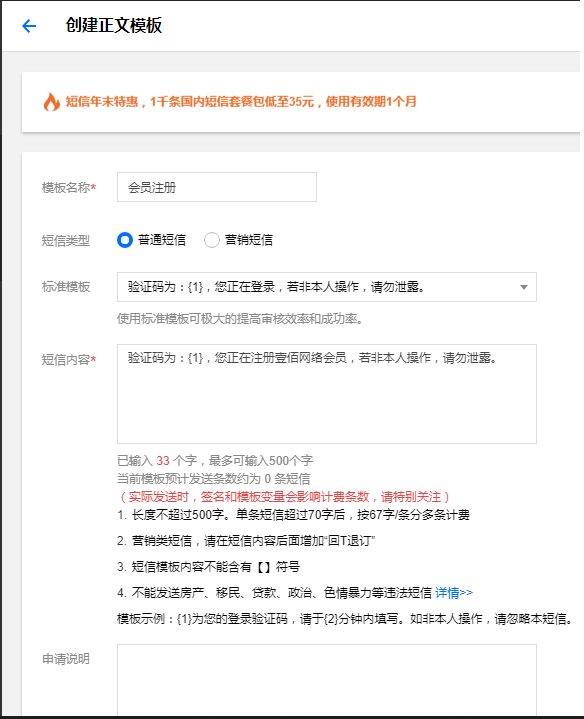
Task: Click the orange flame promotion icon
Action: point(52,102)
